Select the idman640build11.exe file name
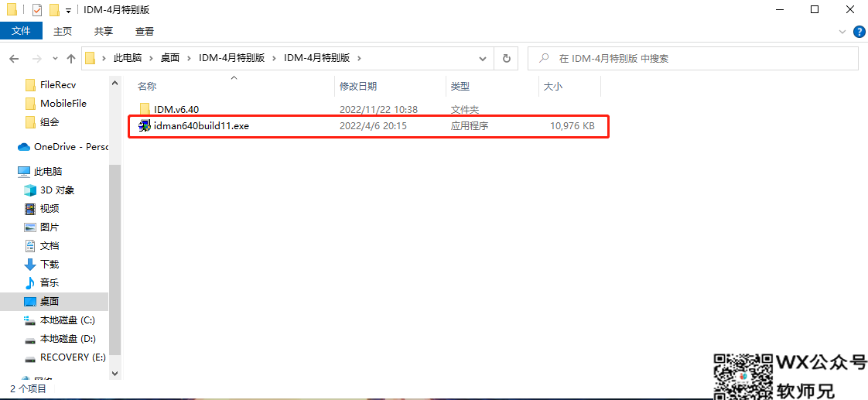 pyautogui.click(x=201, y=126)
